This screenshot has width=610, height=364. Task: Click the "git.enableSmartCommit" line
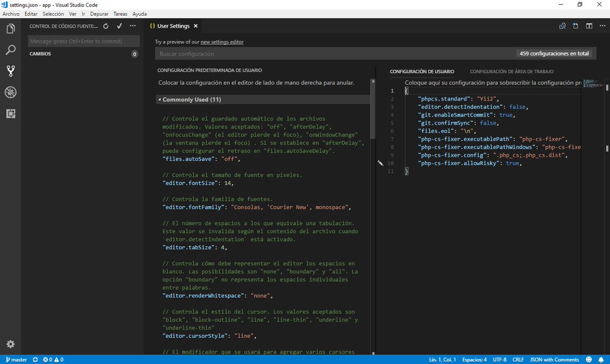(467, 115)
